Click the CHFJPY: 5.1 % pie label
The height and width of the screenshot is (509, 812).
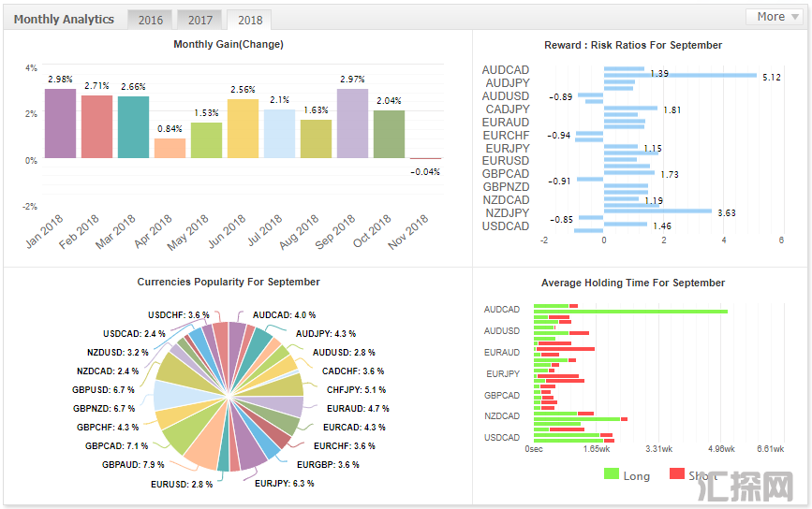coord(356,390)
